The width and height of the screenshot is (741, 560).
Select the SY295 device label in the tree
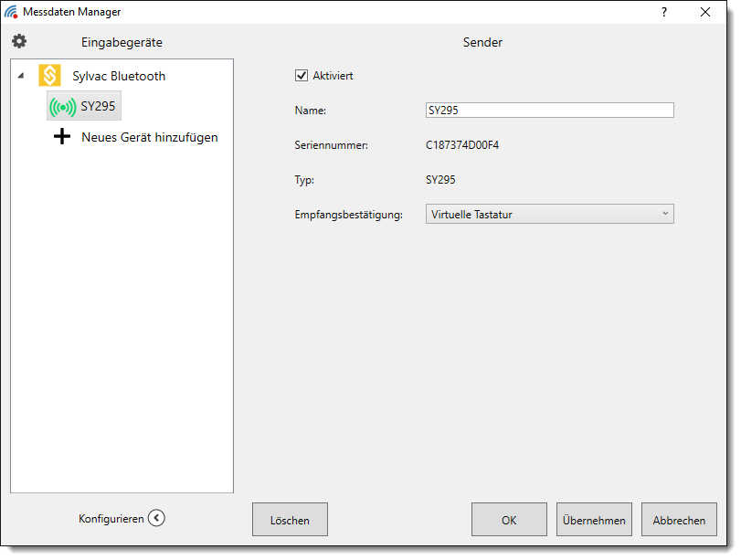(98, 107)
